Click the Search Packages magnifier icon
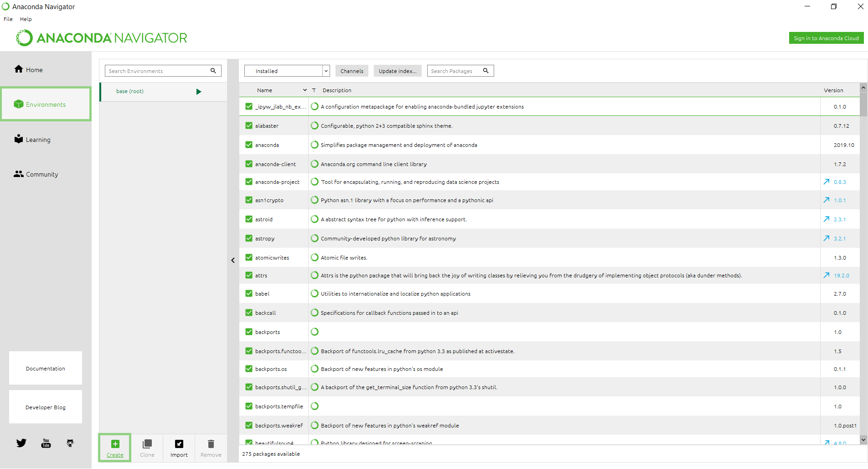 pyautogui.click(x=486, y=71)
